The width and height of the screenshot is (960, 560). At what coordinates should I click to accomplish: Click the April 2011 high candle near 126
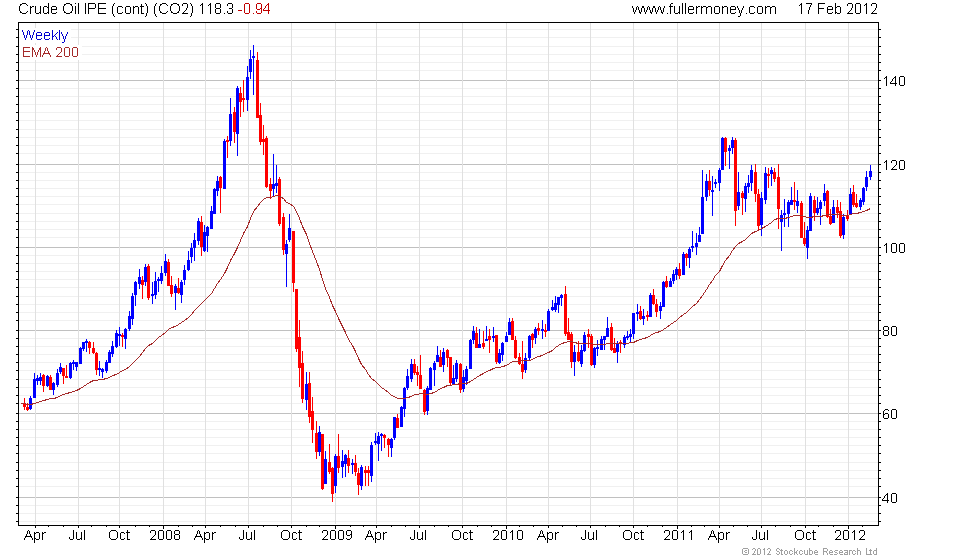[722, 153]
